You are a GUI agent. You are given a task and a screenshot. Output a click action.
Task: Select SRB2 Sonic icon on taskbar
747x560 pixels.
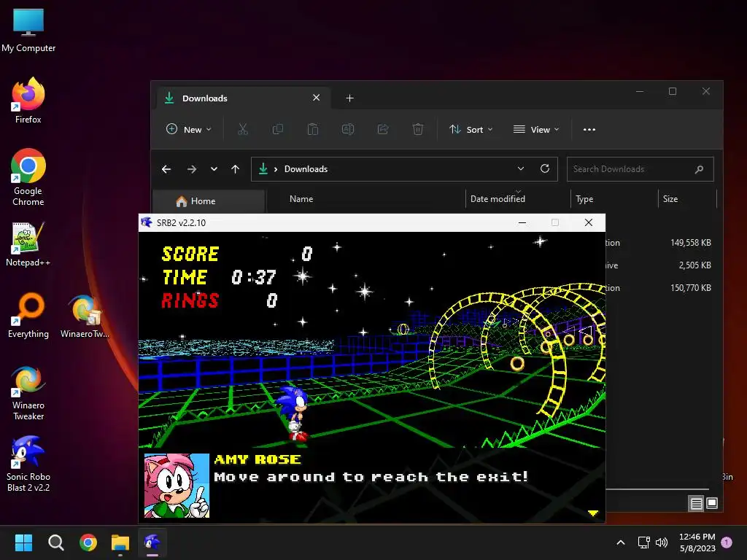pos(152,542)
